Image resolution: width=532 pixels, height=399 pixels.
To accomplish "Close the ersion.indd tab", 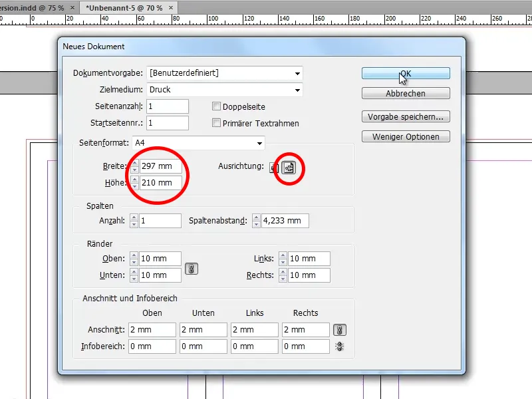I will click(72, 7).
